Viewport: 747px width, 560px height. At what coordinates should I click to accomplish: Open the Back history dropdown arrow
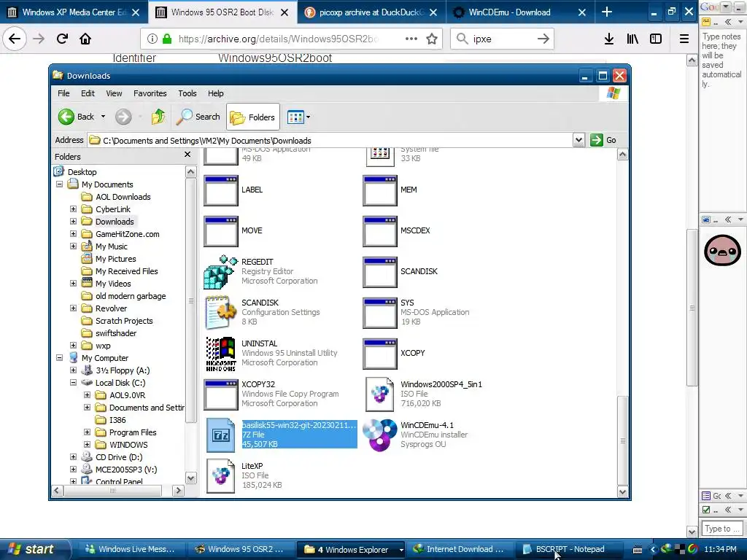(103, 117)
